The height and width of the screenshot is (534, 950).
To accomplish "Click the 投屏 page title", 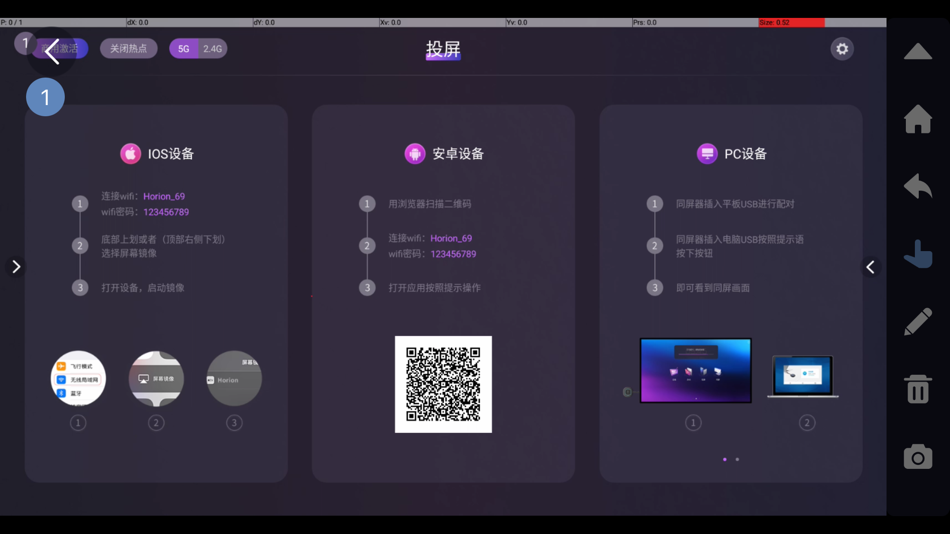I will (x=443, y=49).
